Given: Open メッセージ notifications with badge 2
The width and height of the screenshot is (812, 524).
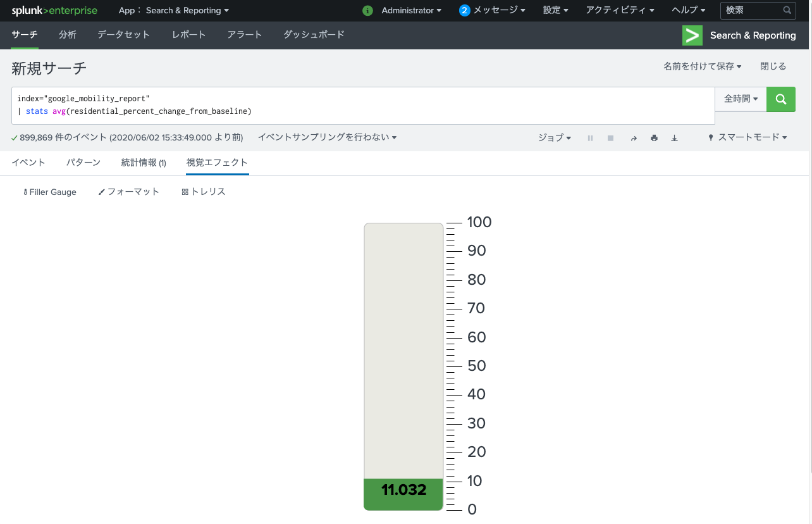Looking at the screenshot, I should pyautogui.click(x=493, y=11).
